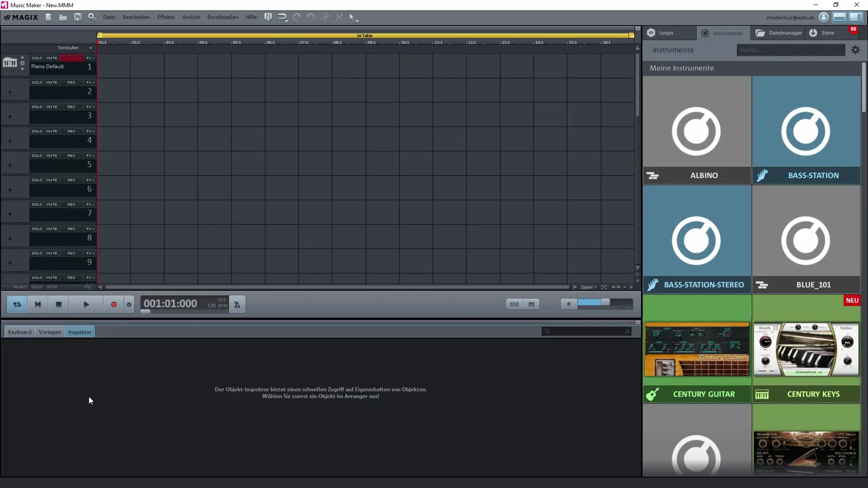
Task: Click the horizontal arranger scrollbar
Action: [x=337, y=287]
